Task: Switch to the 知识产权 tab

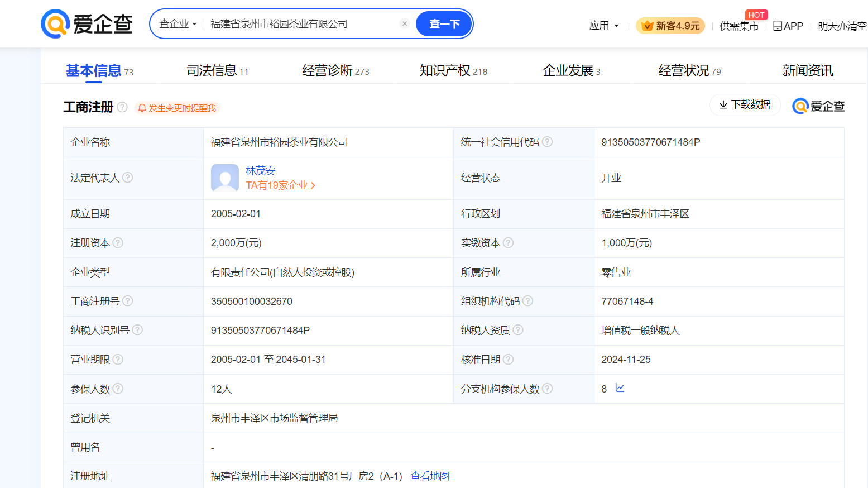Action: [x=453, y=71]
